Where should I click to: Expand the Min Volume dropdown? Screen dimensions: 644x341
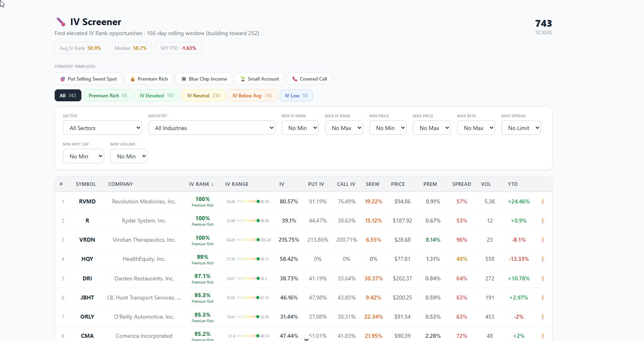pos(129,156)
